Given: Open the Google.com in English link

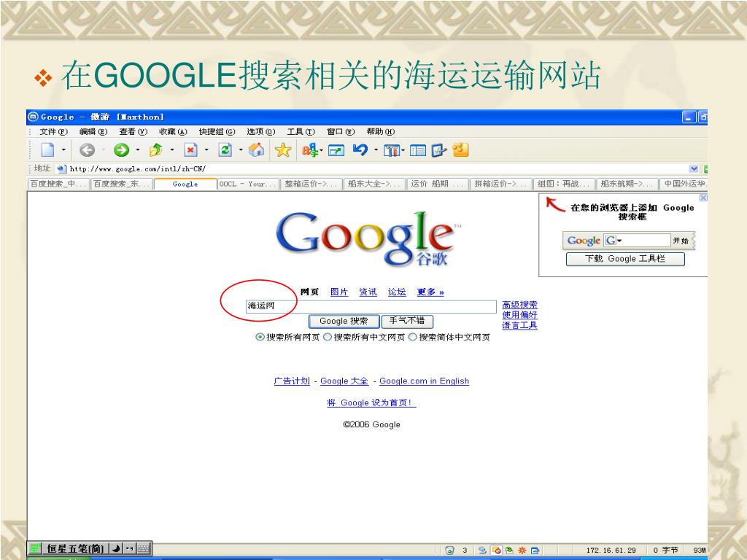Looking at the screenshot, I should [x=424, y=381].
